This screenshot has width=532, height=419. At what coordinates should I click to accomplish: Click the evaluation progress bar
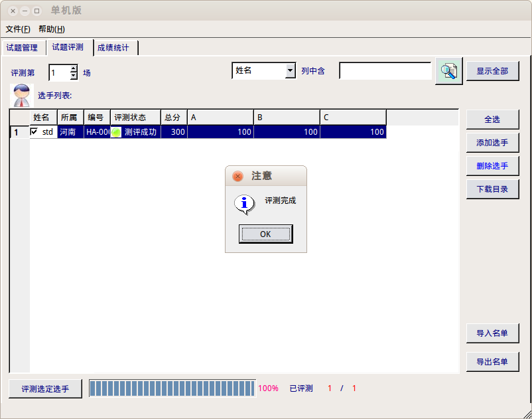point(172,388)
